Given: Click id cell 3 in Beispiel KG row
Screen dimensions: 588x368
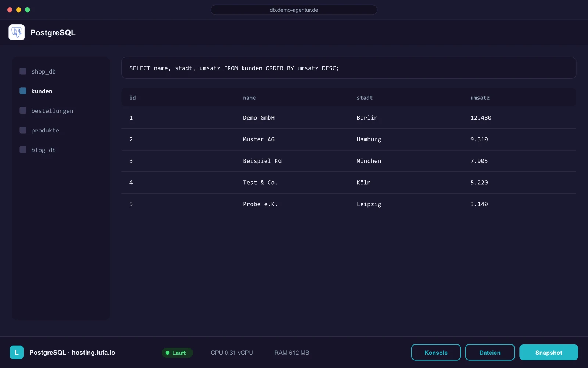Looking at the screenshot, I should [131, 161].
